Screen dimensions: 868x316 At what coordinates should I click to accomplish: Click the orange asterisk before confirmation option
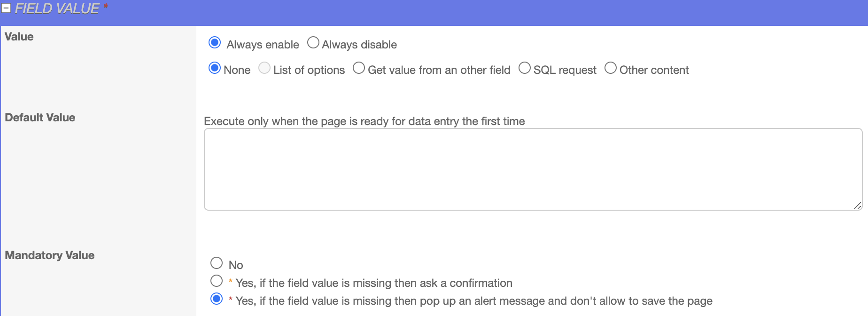point(231,282)
